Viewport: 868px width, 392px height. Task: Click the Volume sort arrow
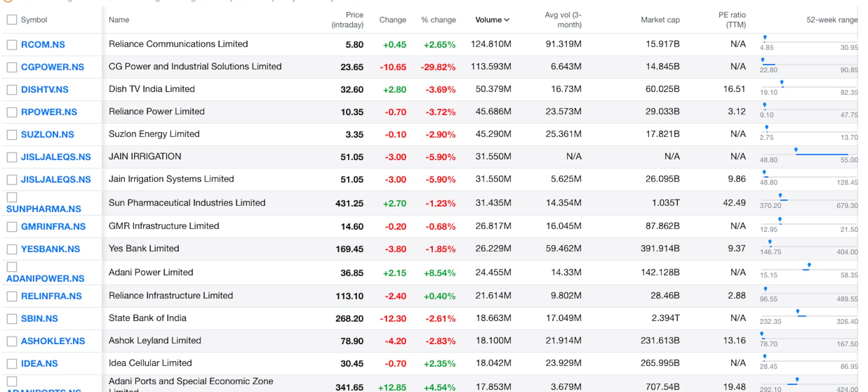[507, 20]
